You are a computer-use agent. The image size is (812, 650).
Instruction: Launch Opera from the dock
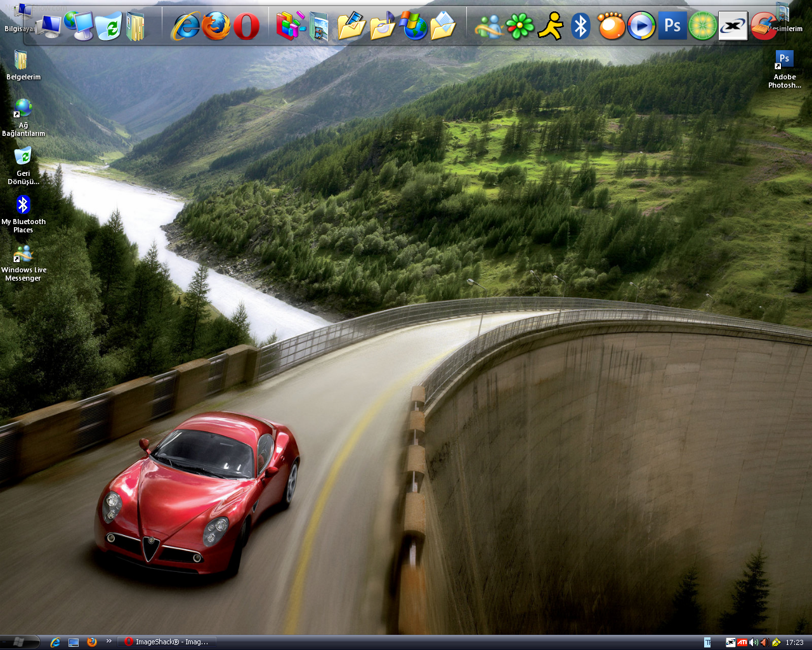pos(246,27)
